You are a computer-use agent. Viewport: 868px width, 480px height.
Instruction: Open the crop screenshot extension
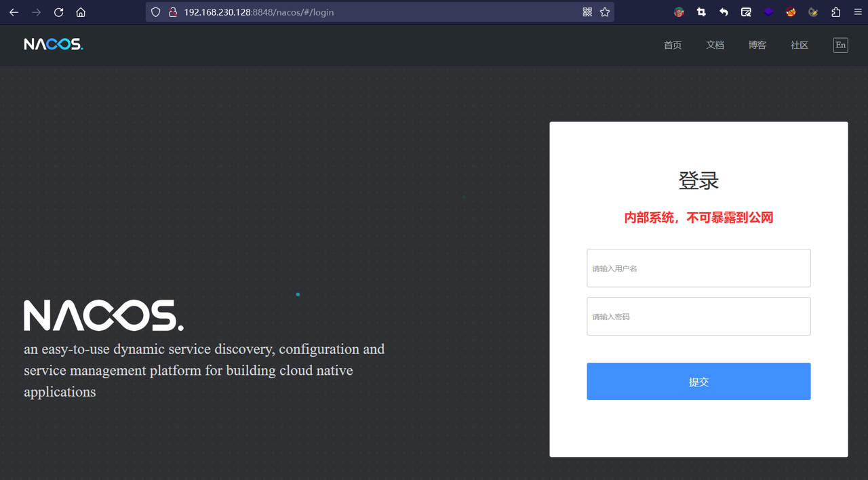click(701, 12)
